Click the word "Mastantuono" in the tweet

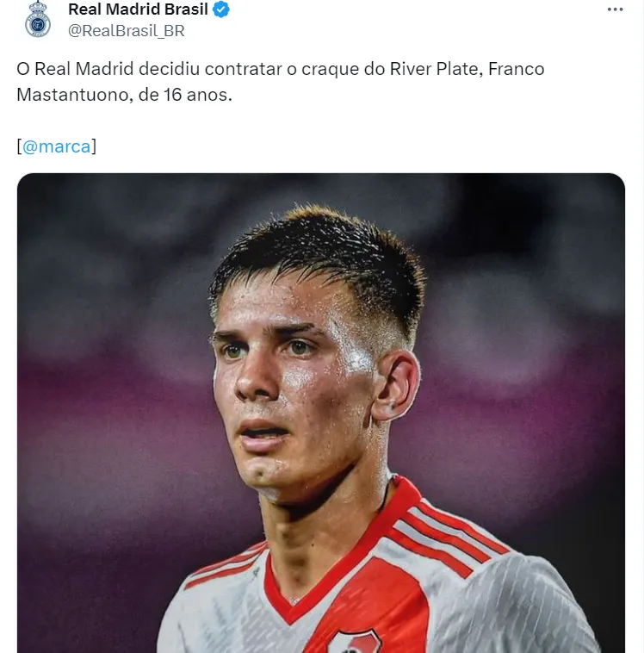point(72,95)
